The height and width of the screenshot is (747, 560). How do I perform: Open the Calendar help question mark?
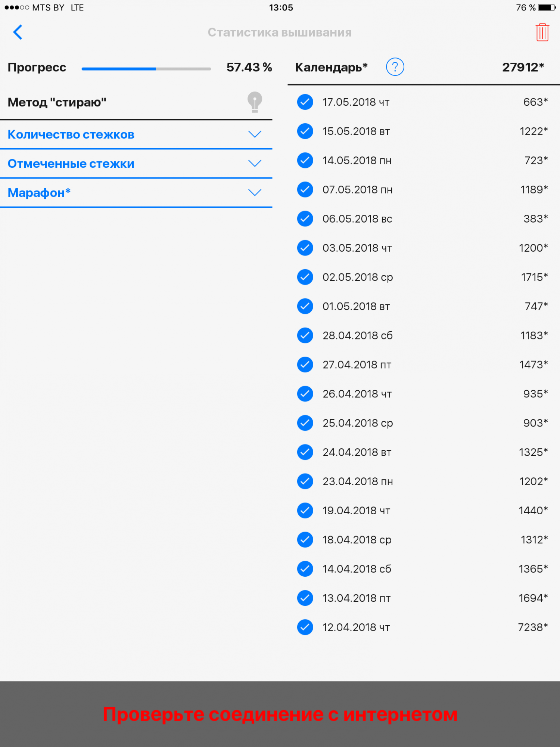pyautogui.click(x=395, y=67)
